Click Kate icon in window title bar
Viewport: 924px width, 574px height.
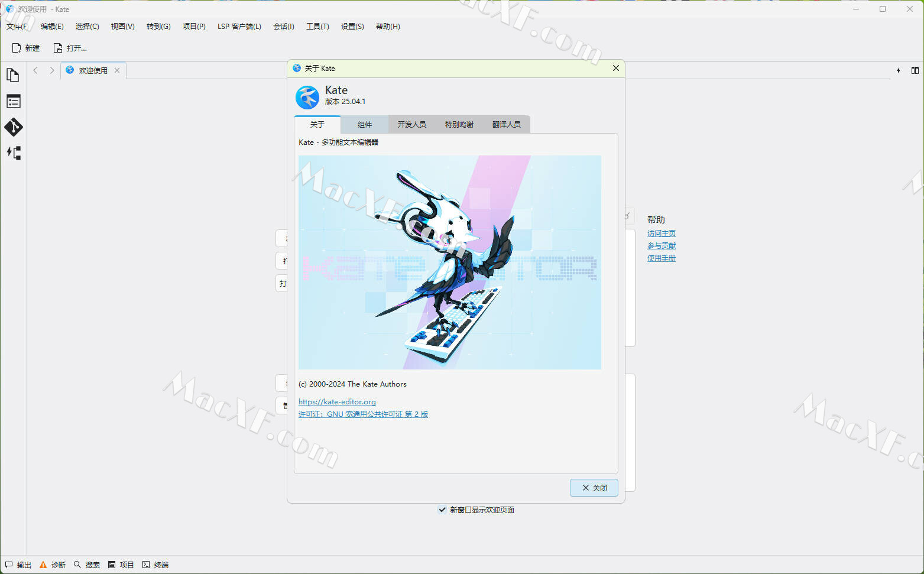tap(9, 9)
